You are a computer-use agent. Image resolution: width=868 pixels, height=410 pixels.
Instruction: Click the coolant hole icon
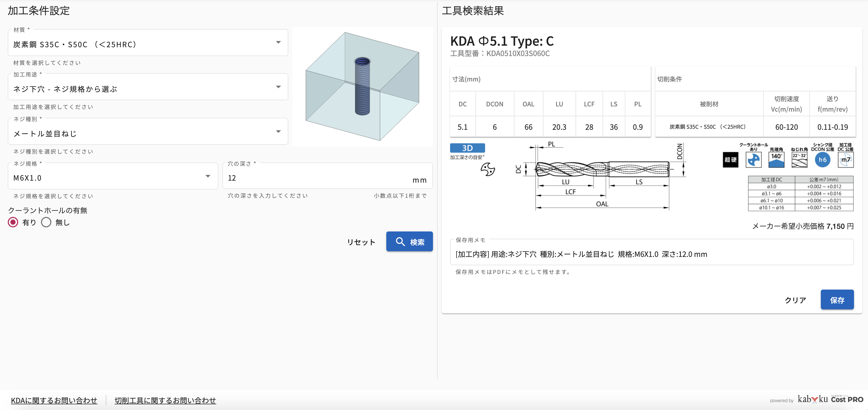[x=753, y=160]
